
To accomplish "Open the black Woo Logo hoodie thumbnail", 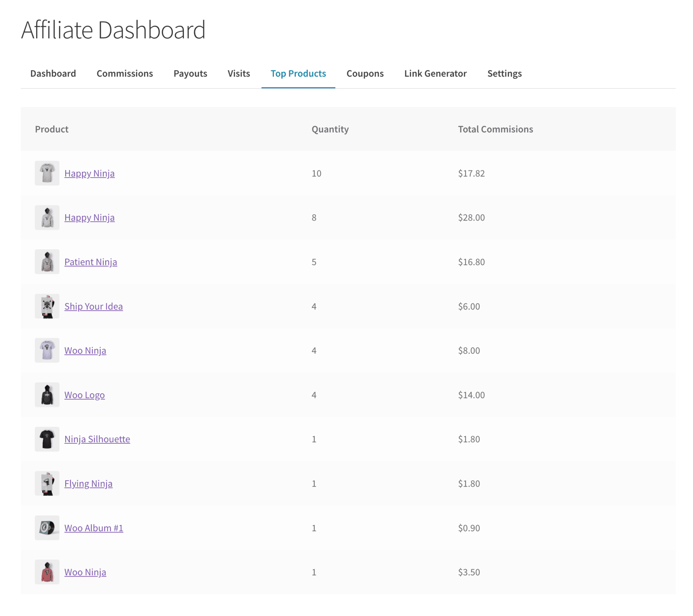I will 47,395.
